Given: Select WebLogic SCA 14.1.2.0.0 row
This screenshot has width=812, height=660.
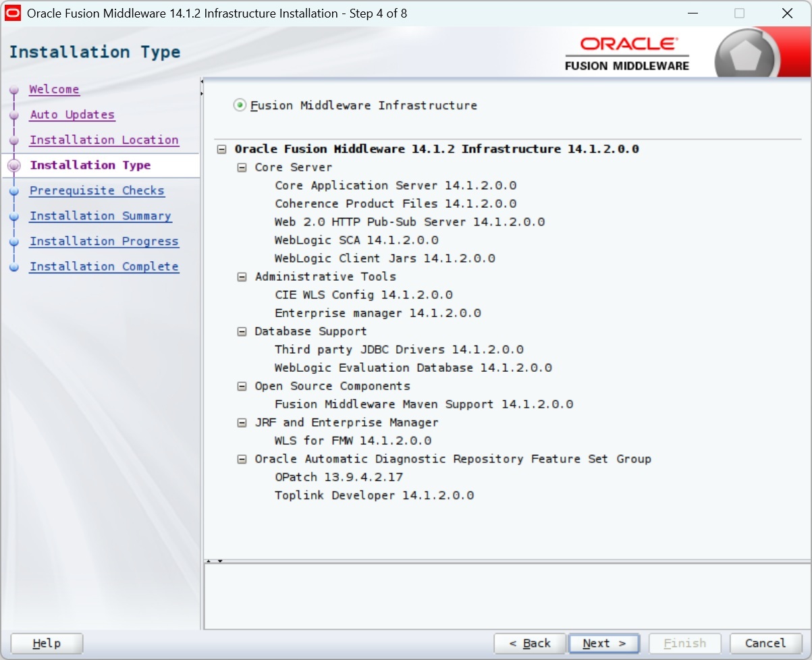Looking at the screenshot, I should (356, 240).
